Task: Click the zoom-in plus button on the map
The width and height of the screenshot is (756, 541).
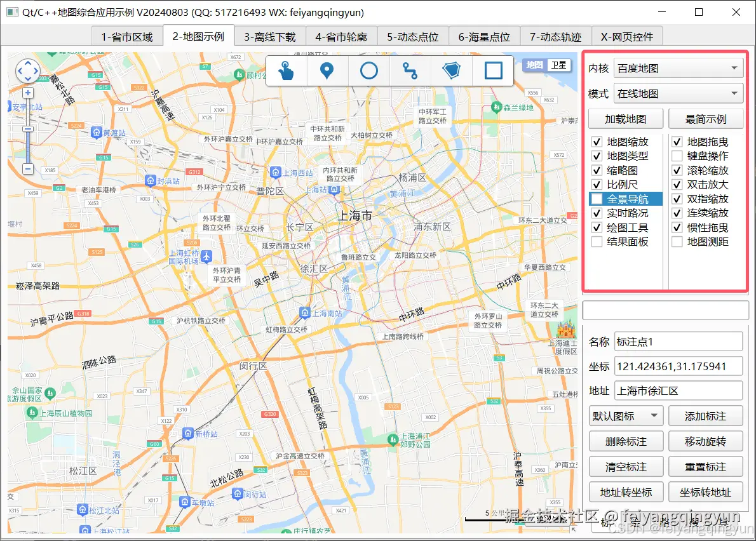Action: tap(28, 92)
